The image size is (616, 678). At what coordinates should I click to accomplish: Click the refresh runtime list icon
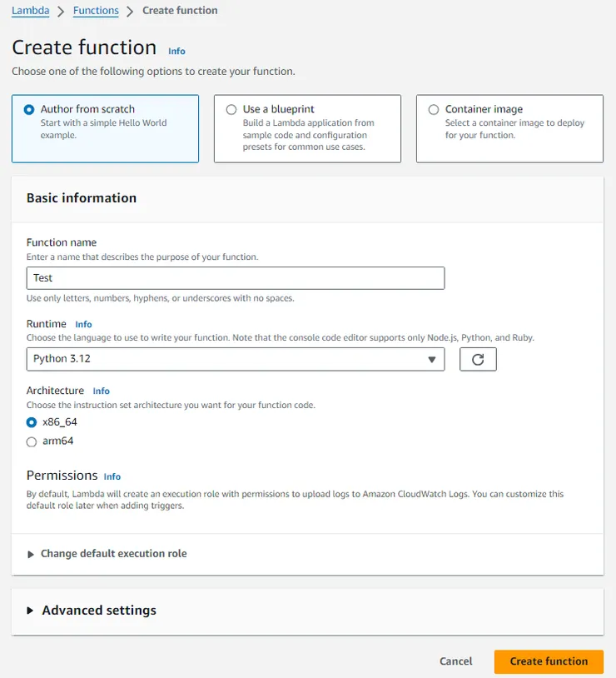pyautogui.click(x=478, y=359)
